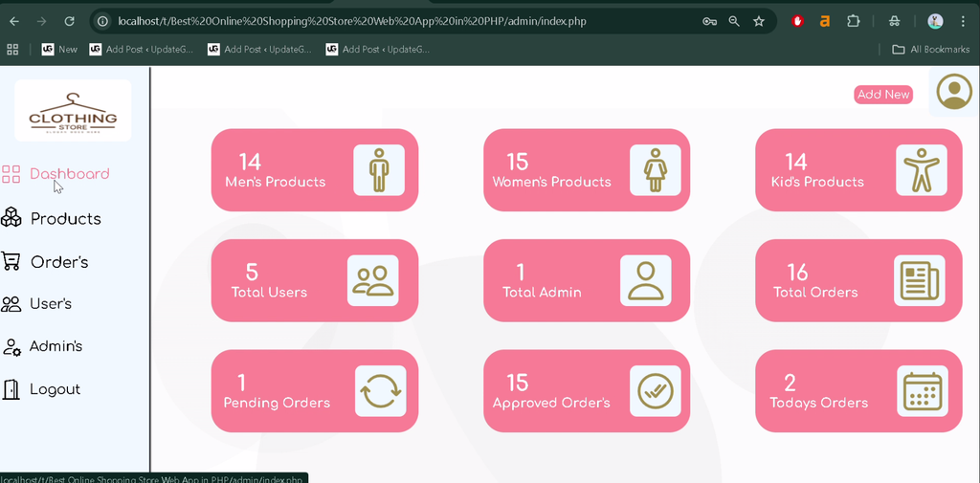The image size is (980, 483).
Task: Click the 'Total Admin' label
Action: point(542,293)
